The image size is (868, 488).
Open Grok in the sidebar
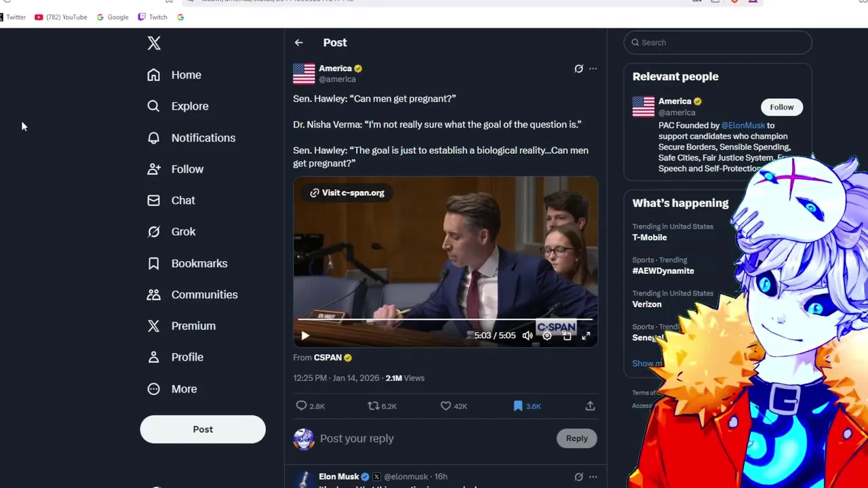point(172,231)
